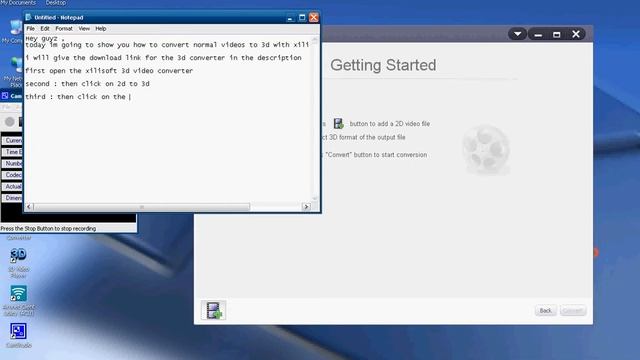Click the Convert button beside Back
The height and width of the screenshot is (360, 640).
[x=573, y=311]
